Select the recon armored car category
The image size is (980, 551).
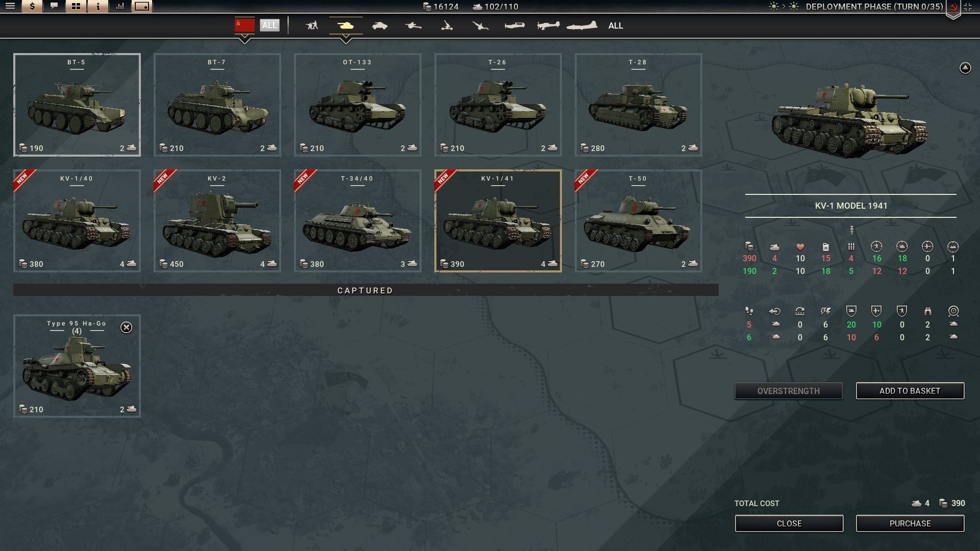tap(380, 26)
